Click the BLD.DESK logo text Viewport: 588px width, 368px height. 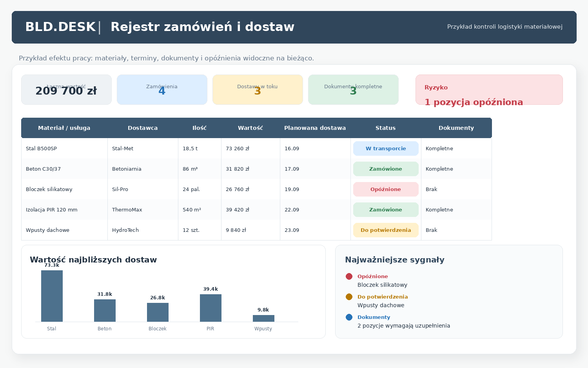tap(60, 27)
